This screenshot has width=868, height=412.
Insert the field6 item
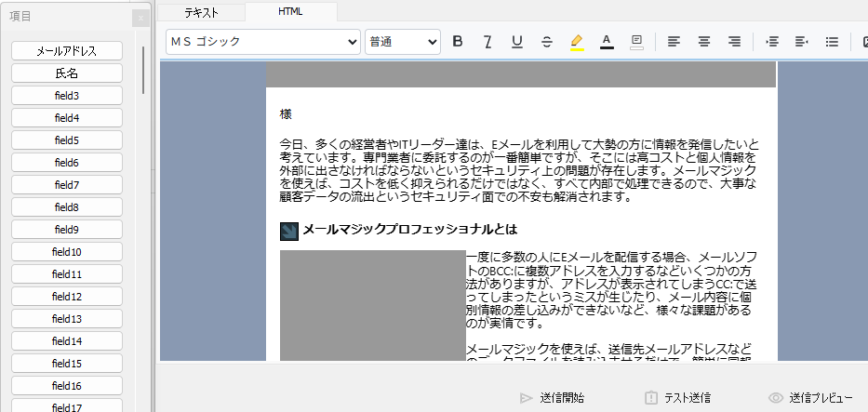tap(66, 163)
